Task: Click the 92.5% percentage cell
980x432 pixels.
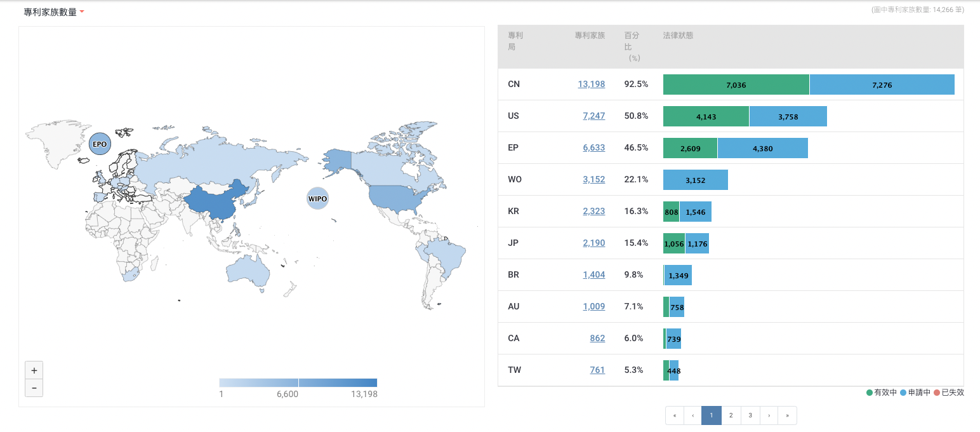Action: [636, 84]
